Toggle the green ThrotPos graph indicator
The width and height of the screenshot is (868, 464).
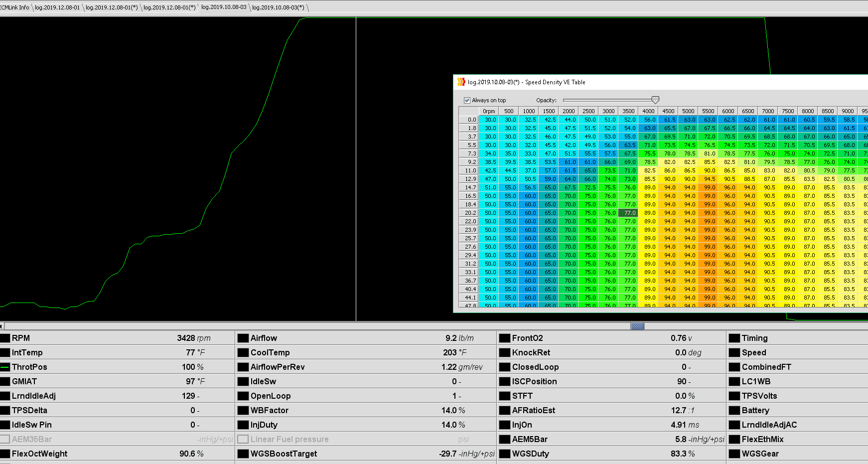coord(5,367)
